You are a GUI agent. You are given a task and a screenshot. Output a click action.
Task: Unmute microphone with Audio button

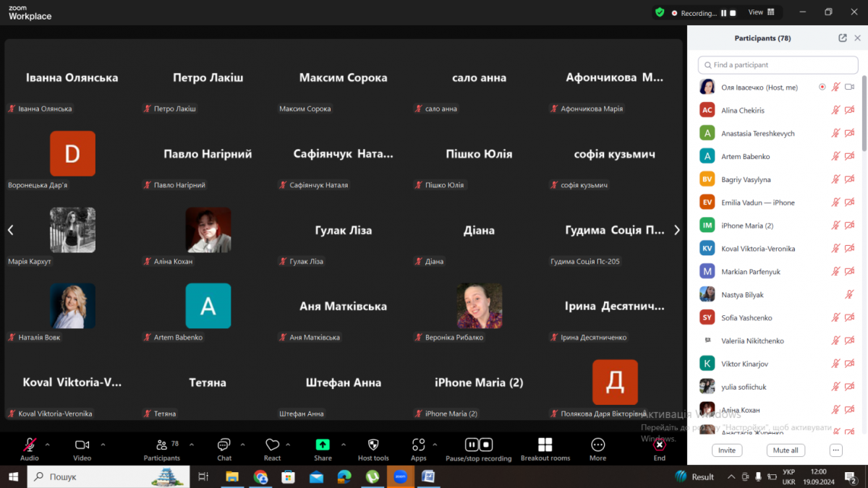click(x=30, y=445)
